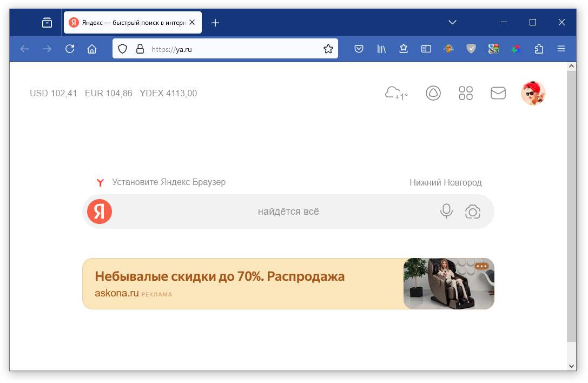The width and height of the screenshot is (588, 383).
Task: Close the Яндекс tab
Action: 192,23
